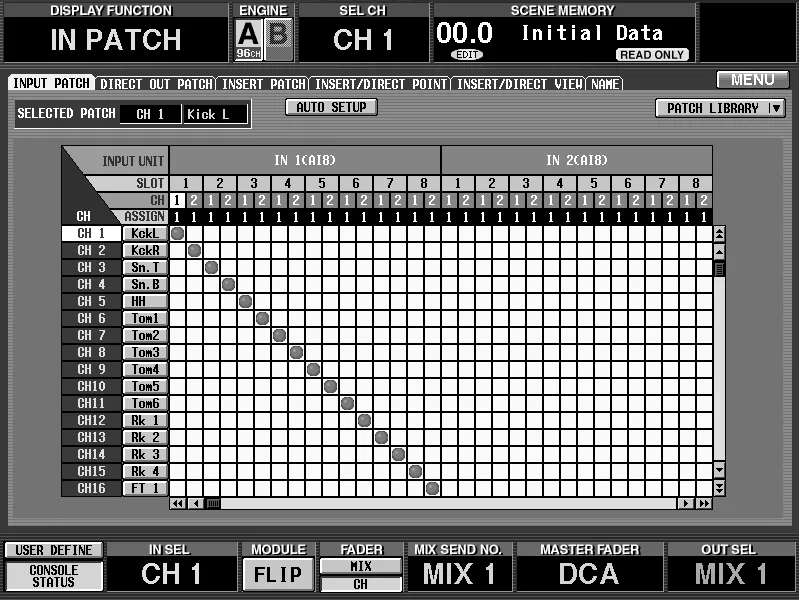Image resolution: width=799 pixels, height=600 pixels.
Task: Toggle CH16 FT 1 patch dot
Action: point(432,488)
